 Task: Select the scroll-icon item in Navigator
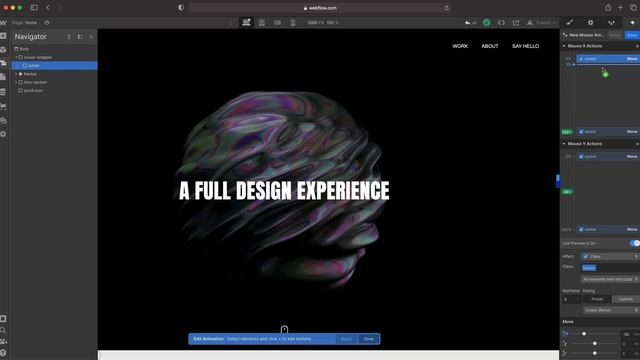(x=33, y=91)
